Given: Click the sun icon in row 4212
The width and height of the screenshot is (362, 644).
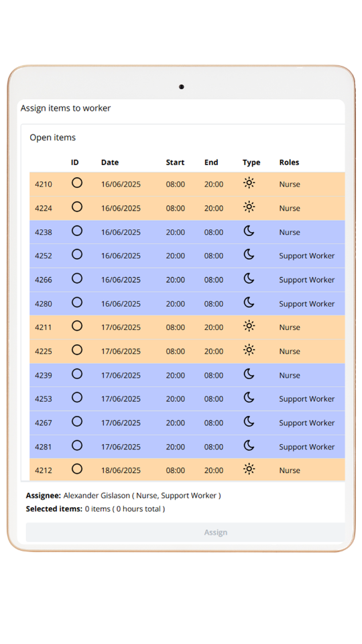Looking at the screenshot, I should coord(249,469).
